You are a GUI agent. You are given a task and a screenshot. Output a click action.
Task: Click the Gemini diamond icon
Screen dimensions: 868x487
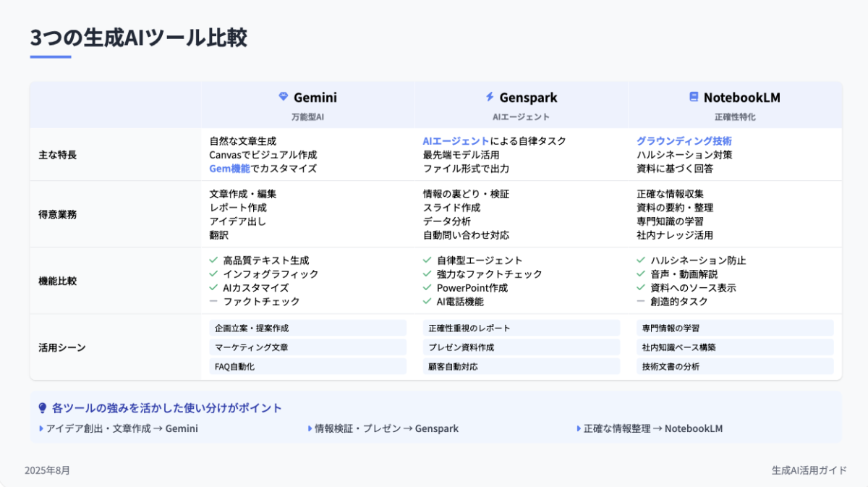(284, 97)
